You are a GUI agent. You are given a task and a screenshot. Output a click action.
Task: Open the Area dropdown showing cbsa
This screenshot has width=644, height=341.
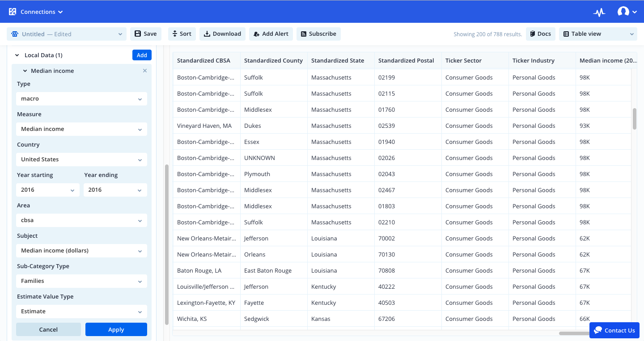(81, 220)
